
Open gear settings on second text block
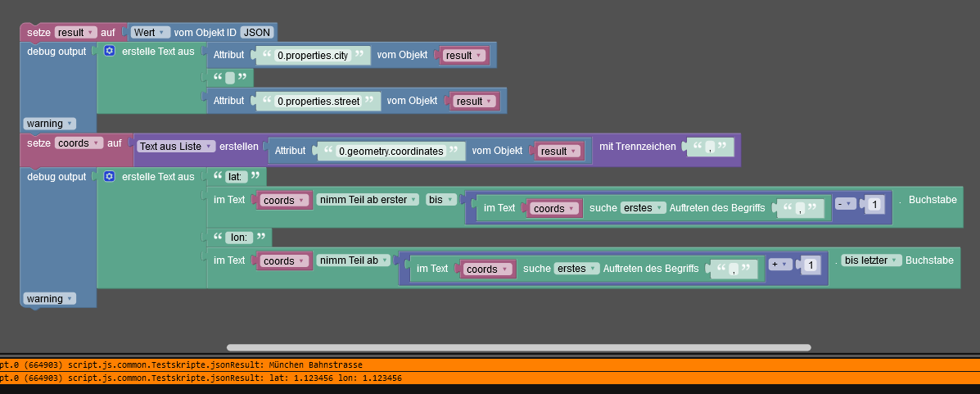coord(110,177)
